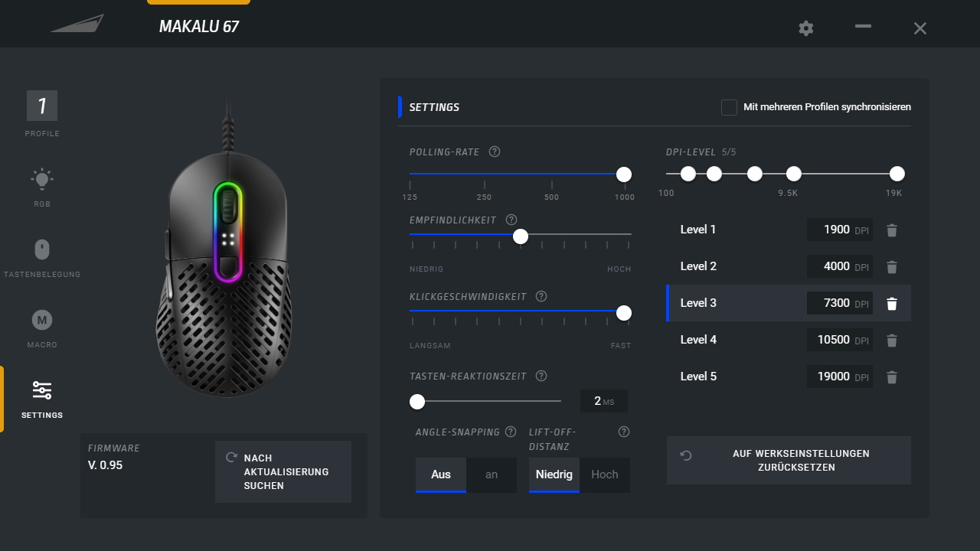Image resolution: width=980 pixels, height=551 pixels.
Task: Close the Makalu 67 window
Action: point(920,28)
